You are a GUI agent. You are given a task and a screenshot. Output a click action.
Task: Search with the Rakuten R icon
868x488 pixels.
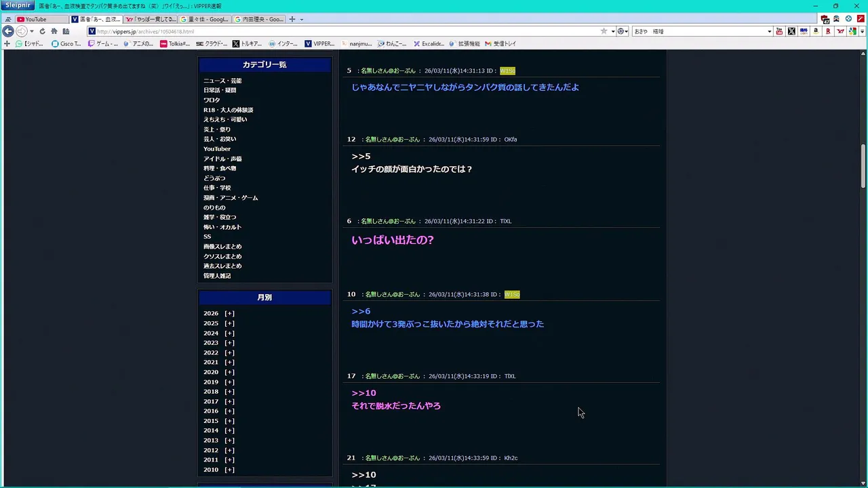(x=828, y=31)
